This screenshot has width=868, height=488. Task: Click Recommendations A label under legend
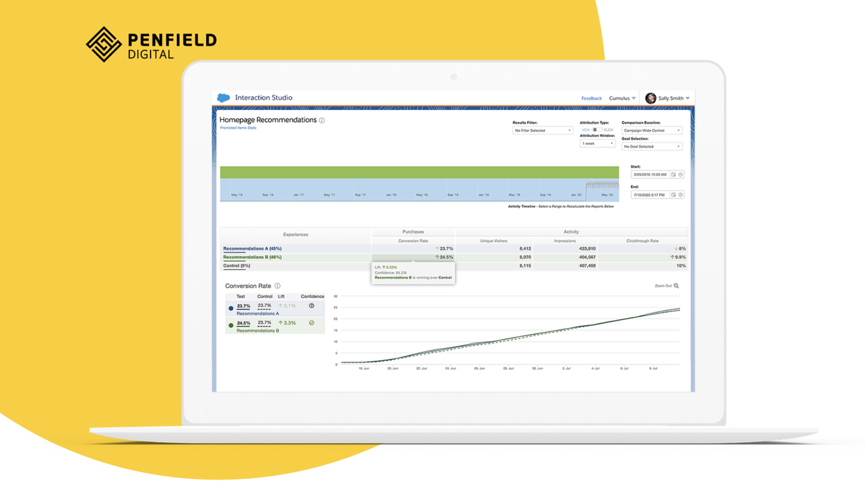click(258, 314)
